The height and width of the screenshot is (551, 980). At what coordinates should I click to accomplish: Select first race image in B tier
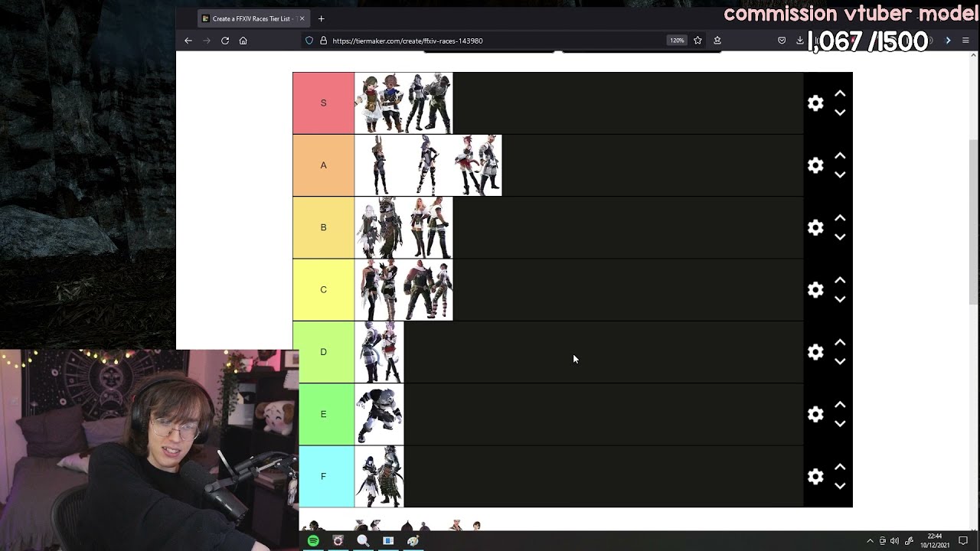pos(379,227)
